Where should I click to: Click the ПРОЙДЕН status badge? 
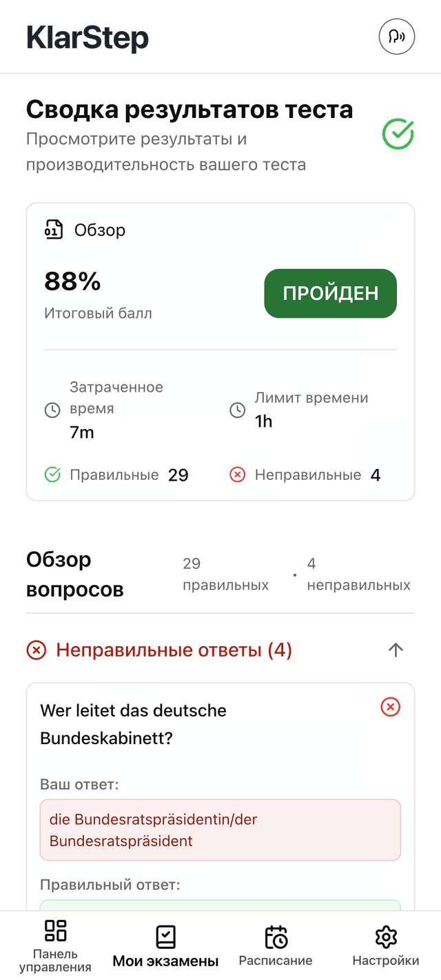(x=330, y=293)
